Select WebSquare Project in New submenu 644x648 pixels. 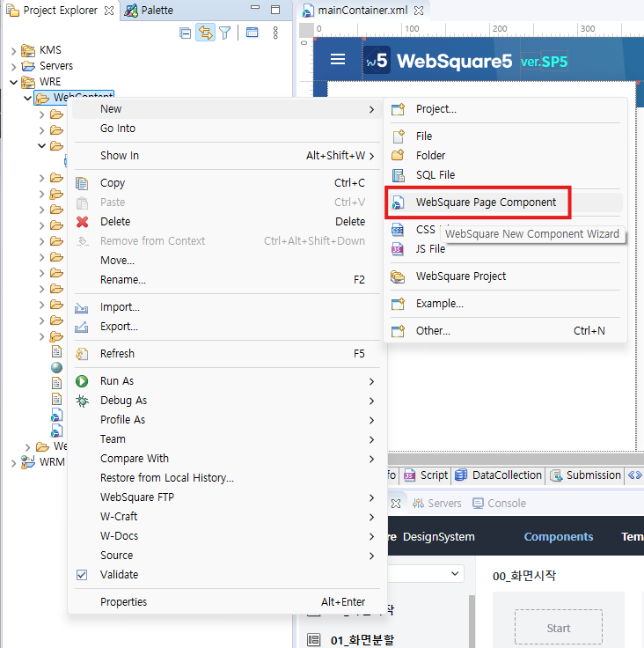(505, 276)
